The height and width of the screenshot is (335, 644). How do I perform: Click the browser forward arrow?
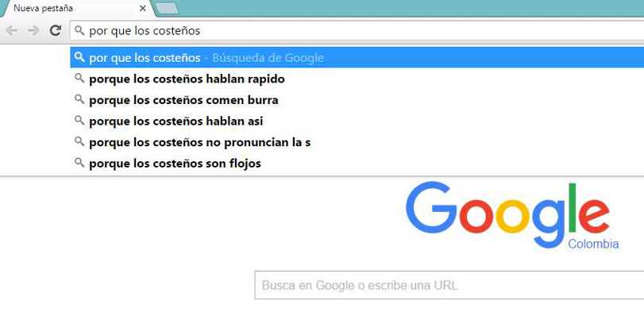33,30
